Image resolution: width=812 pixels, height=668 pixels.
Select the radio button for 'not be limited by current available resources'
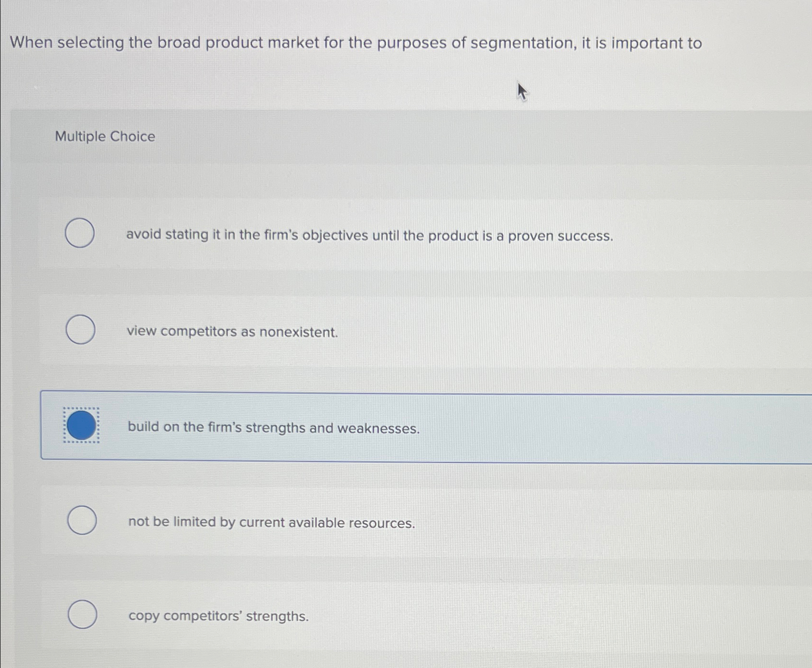[x=82, y=521]
